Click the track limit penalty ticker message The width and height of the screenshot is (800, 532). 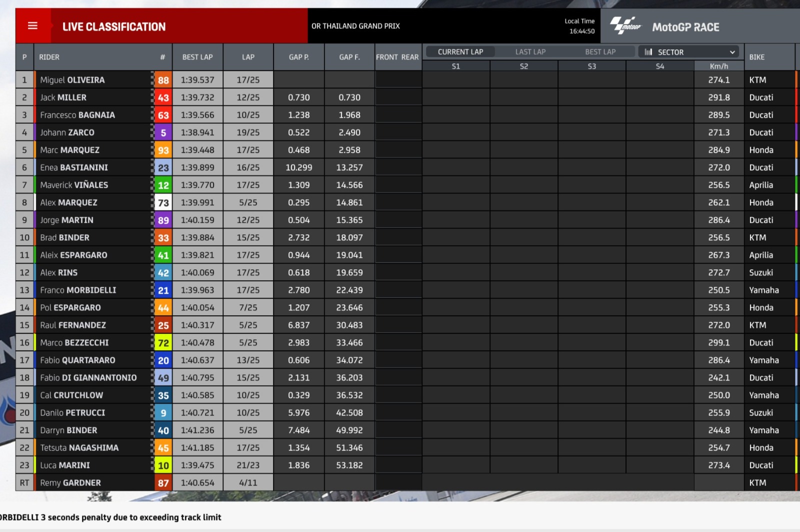(111, 518)
